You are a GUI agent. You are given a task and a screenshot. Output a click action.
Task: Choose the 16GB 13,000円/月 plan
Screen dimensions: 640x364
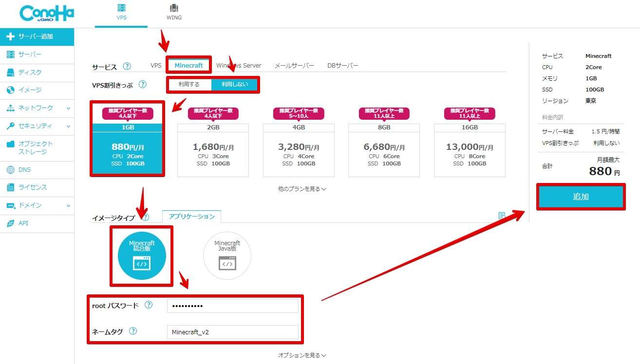tap(470, 150)
